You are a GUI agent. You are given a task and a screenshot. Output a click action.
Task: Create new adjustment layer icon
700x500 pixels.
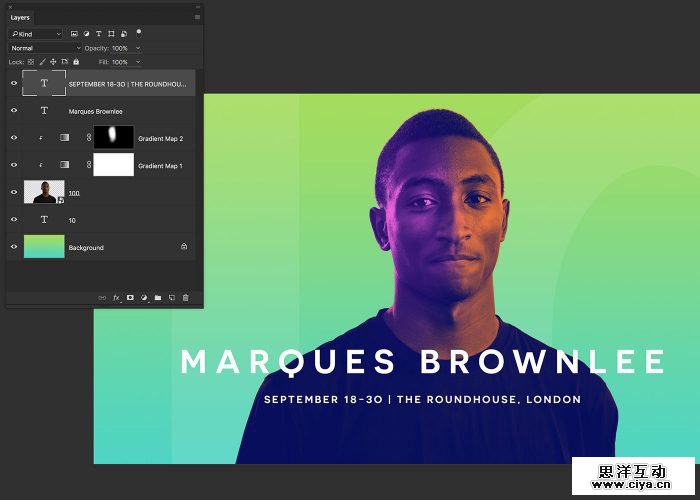click(x=144, y=297)
